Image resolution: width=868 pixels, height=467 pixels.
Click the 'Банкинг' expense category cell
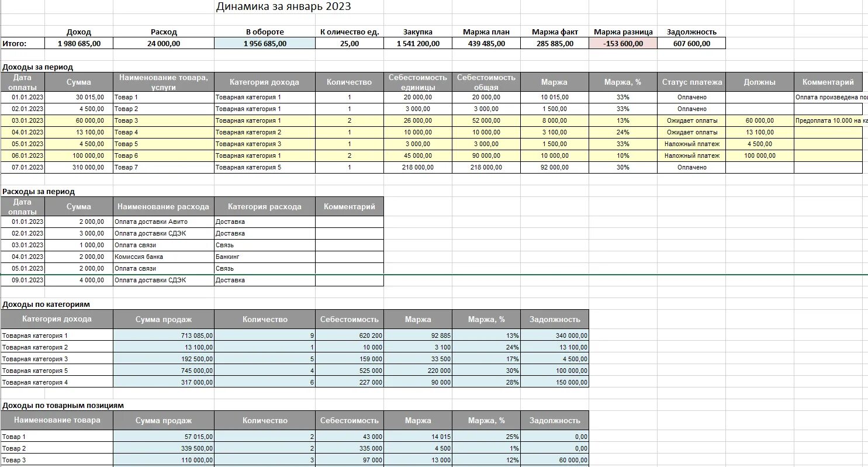(x=265, y=257)
